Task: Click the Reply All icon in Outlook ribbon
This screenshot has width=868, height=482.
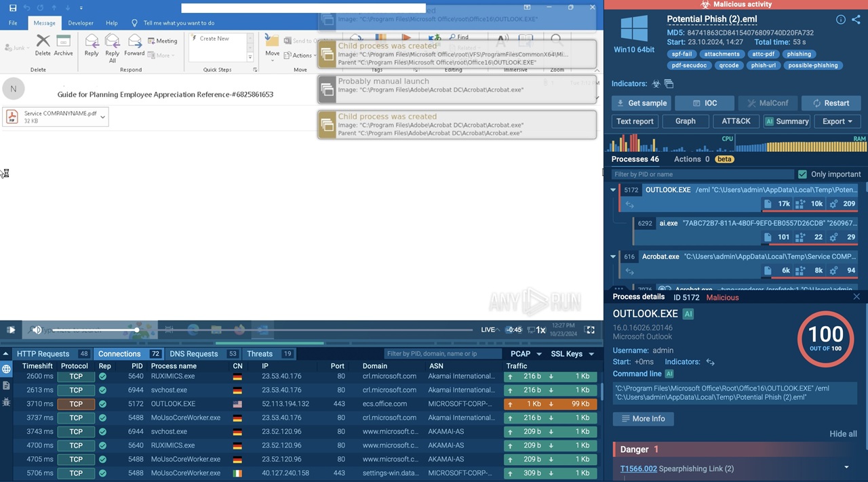Action: 113,45
